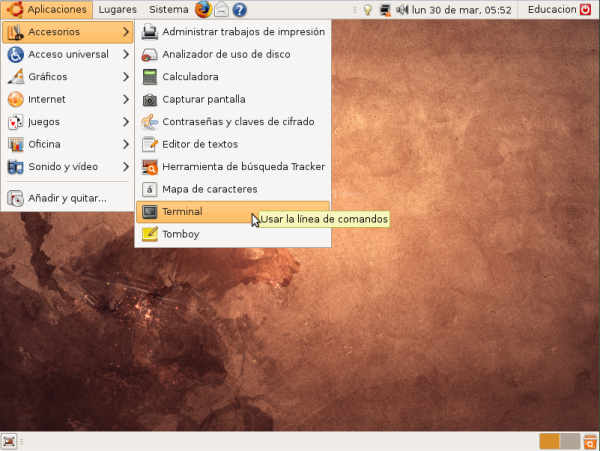Launch Firefox from the top panel

click(203, 10)
